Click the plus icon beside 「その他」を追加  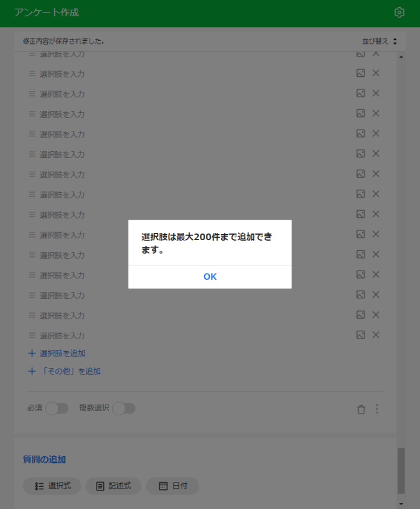32,371
